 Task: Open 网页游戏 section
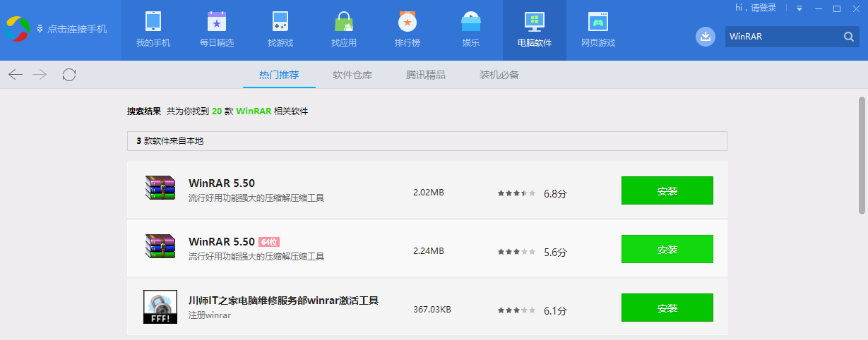pyautogui.click(x=598, y=30)
